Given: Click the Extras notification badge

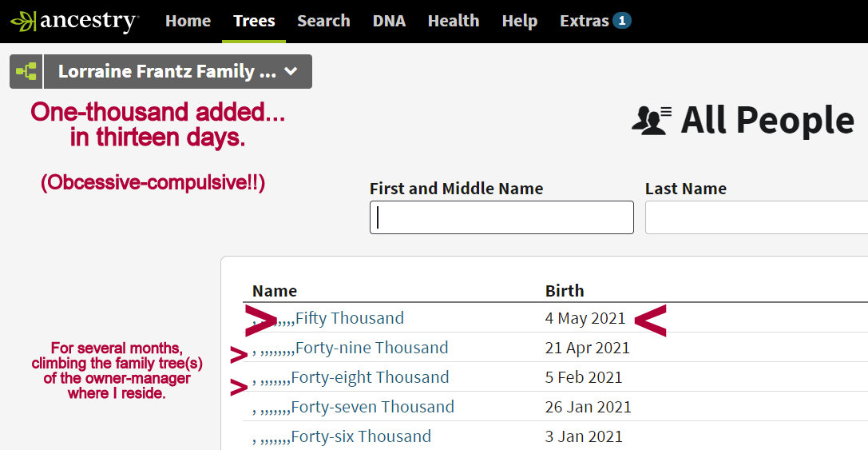Looking at the screenshot, I should (622, 21).
